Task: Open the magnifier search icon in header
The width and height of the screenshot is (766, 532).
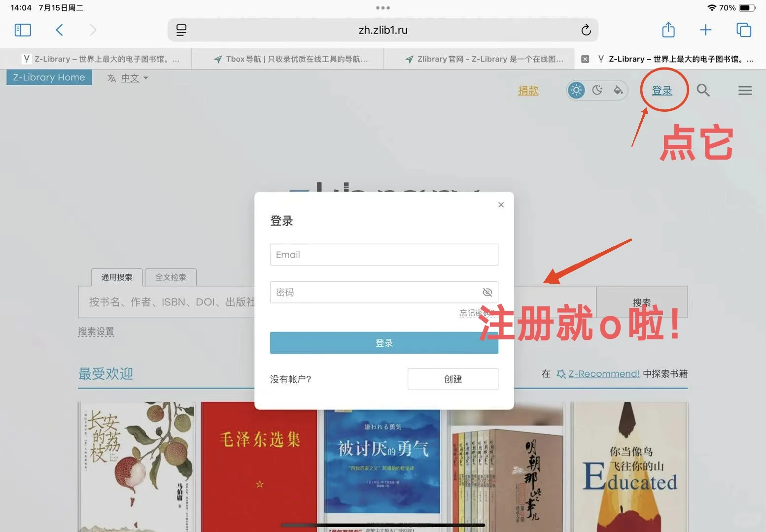Action: (703, 90)
